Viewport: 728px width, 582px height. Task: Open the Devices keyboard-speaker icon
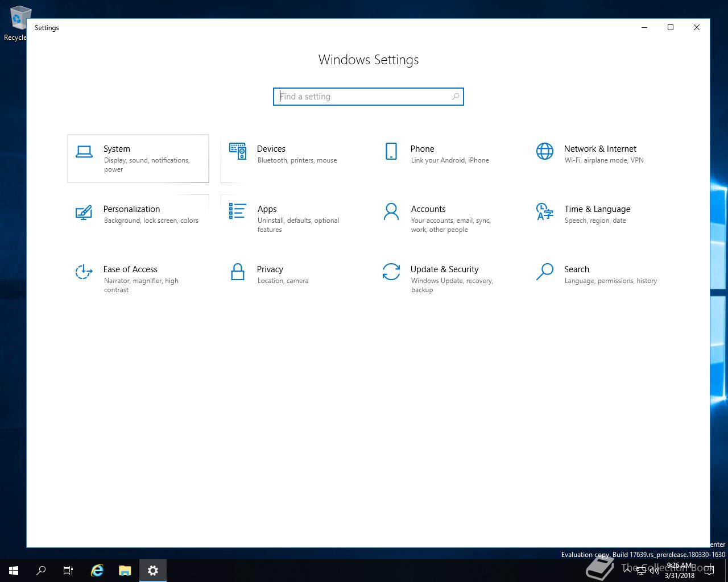click(x=238, y=151)
